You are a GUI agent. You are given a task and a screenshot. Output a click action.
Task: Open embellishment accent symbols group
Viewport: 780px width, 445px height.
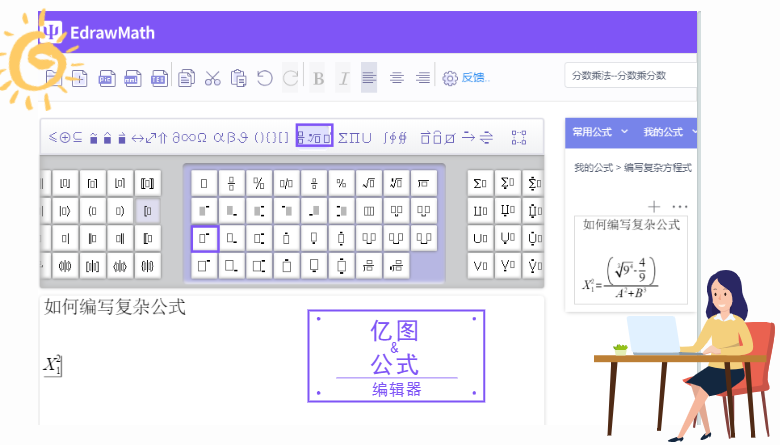point(107,138)
